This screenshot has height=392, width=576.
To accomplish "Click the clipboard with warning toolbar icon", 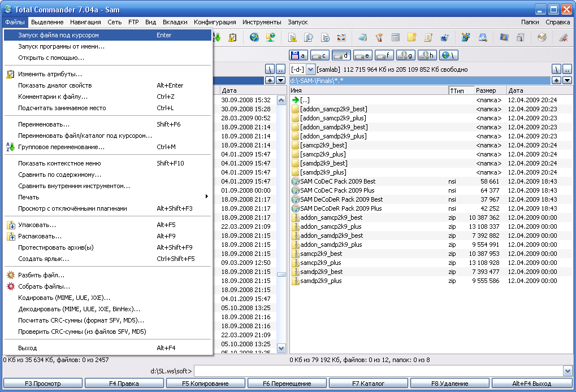I will 232,37.
